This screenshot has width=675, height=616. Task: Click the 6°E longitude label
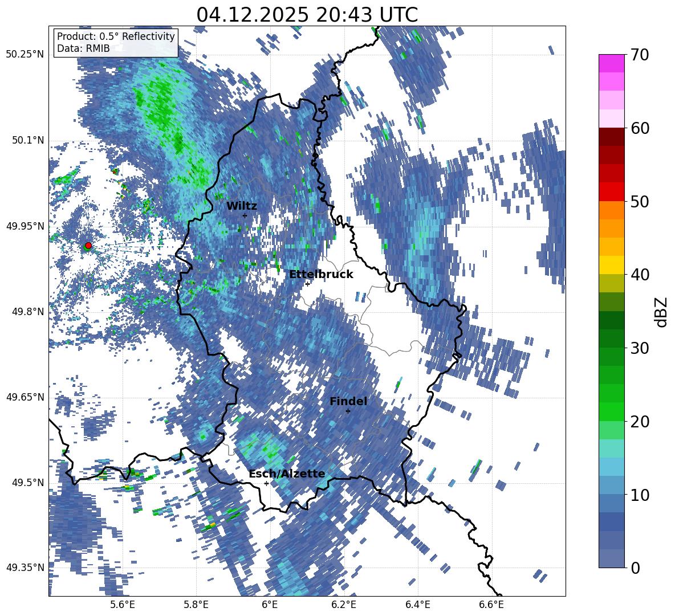pyautogui.click(x=270, y=605)
